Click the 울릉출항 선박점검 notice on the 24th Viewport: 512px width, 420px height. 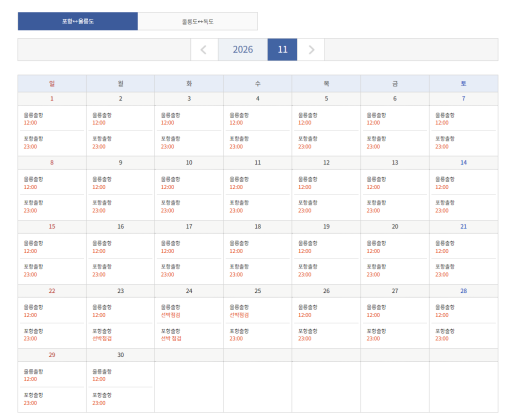click(170, 315)
